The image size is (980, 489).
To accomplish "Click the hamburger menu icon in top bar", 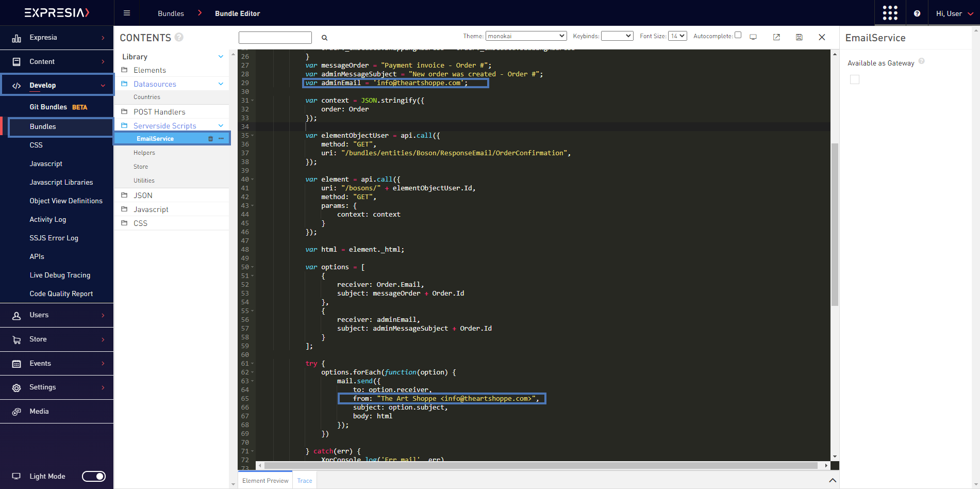I will [x=127, y=13].
